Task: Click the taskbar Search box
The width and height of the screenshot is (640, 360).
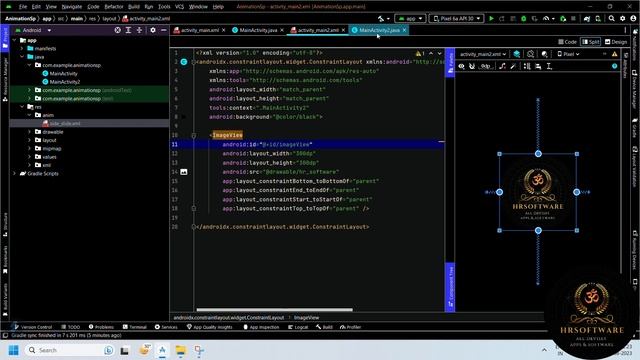Action: coord(70,350)
